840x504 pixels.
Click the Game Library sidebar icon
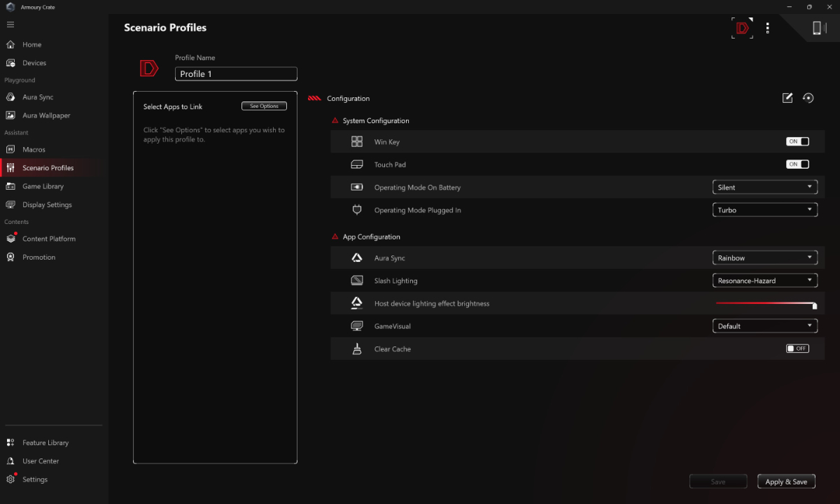(x=10, y=186)
